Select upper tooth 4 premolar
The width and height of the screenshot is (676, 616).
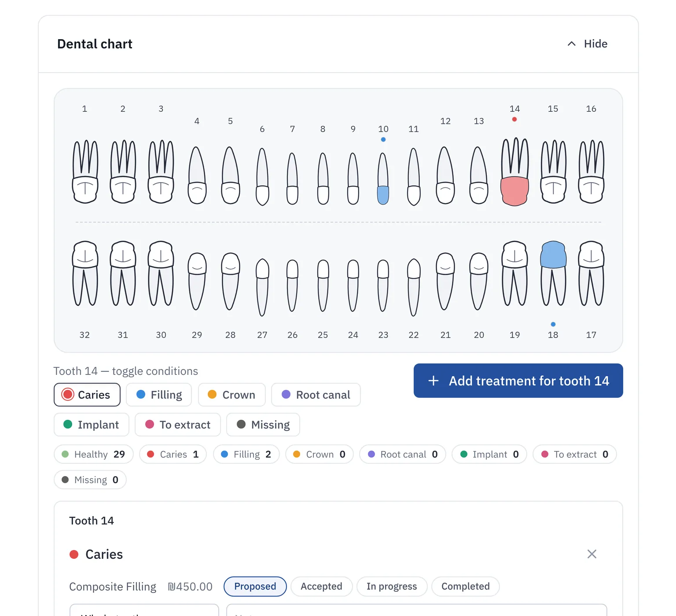[197, 175]
